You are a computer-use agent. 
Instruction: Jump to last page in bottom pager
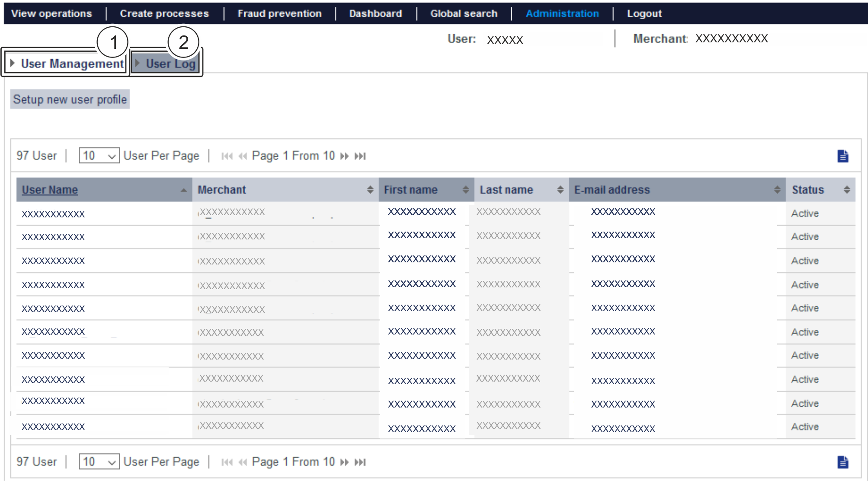coord(360,462)
